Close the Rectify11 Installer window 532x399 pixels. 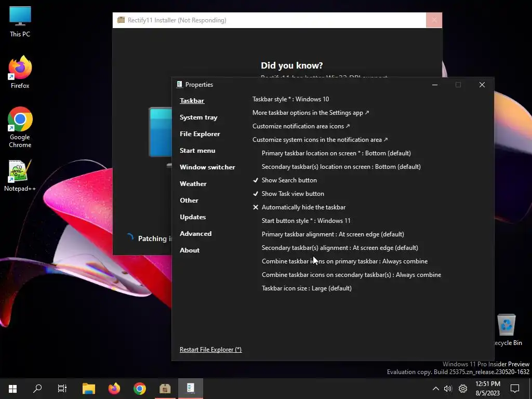434,20
